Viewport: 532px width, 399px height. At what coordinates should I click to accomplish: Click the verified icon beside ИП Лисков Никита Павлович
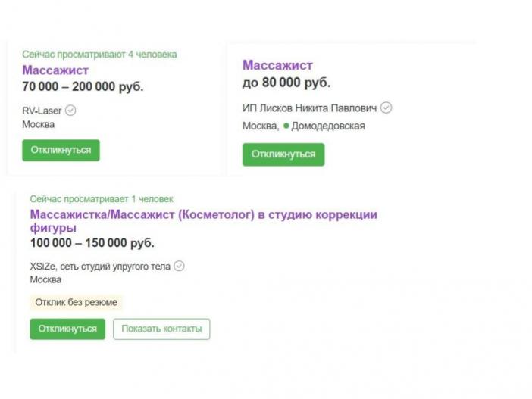click(386, 108)
